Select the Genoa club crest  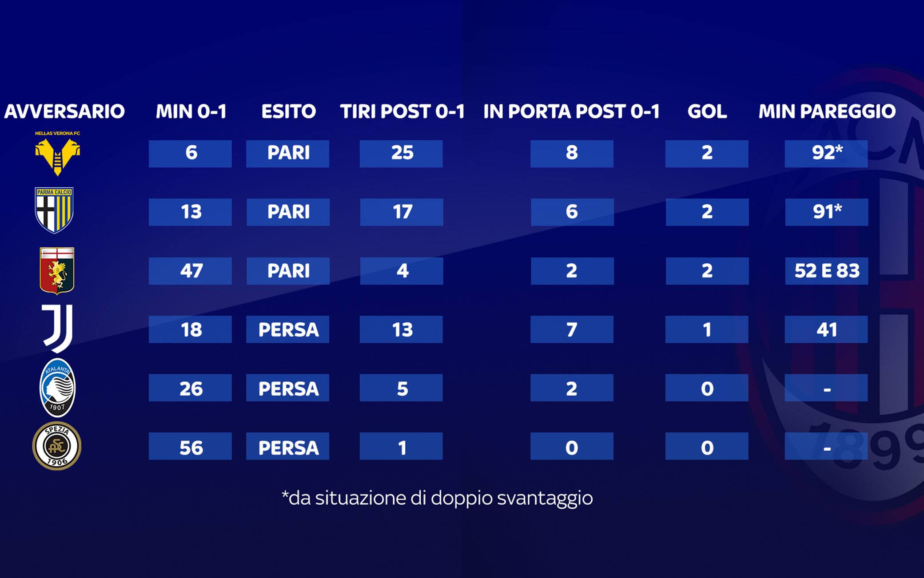[x=57, y=270]
